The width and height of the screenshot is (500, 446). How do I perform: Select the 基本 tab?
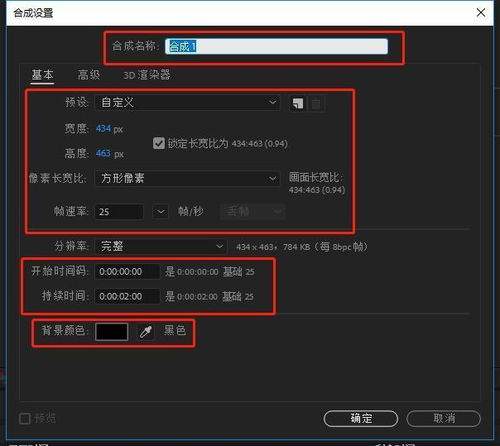coord(43,75)
